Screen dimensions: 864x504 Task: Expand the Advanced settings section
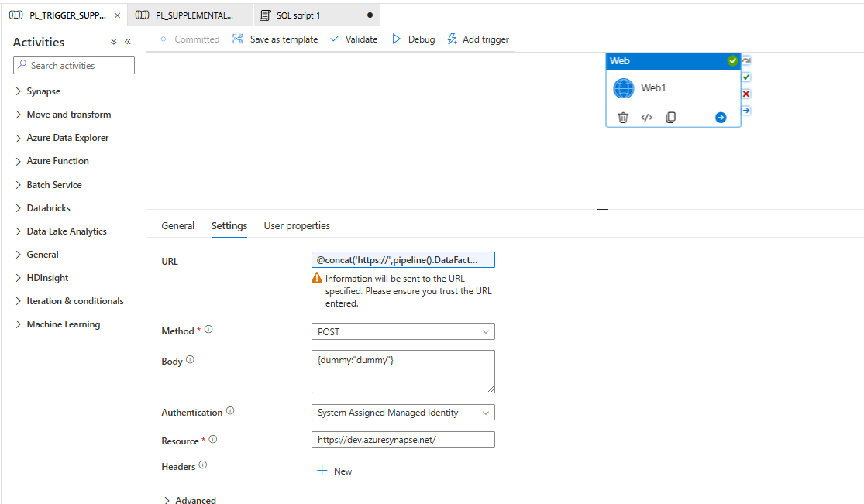pos(190,499)
